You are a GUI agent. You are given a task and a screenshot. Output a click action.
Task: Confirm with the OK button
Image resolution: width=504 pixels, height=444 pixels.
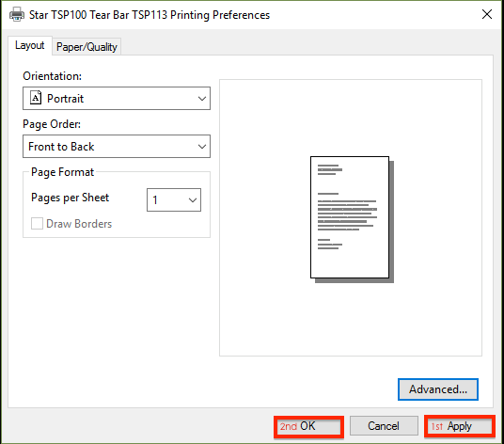tap(309, 427)
